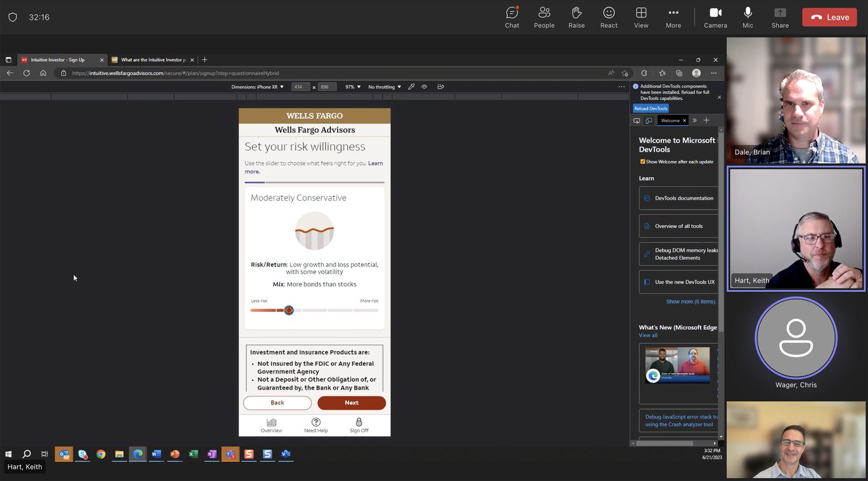Go back in the shared browser
Image resolution: width=868 pixels, height=481 pixels.
click(10, 73)
